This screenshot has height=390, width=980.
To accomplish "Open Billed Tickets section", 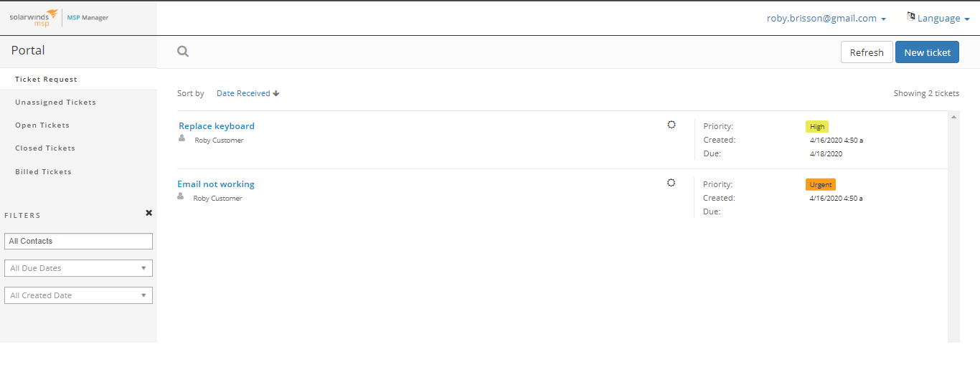I will pos(43,172).
